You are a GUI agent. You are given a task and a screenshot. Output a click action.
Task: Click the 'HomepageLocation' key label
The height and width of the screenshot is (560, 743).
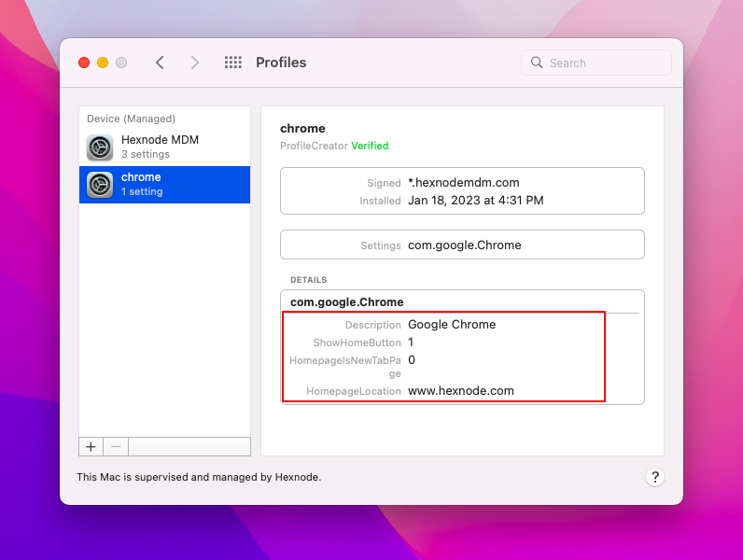(x=354, y=391)
